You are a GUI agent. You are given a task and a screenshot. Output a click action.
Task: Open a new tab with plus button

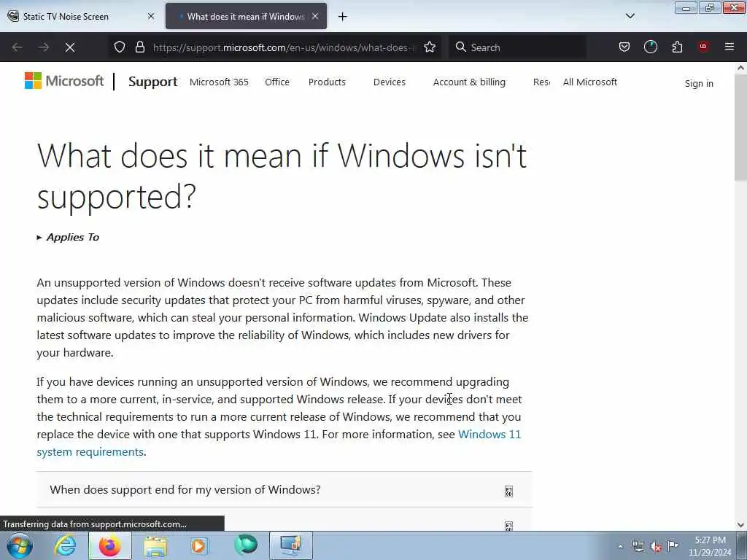tap(343, 17)
